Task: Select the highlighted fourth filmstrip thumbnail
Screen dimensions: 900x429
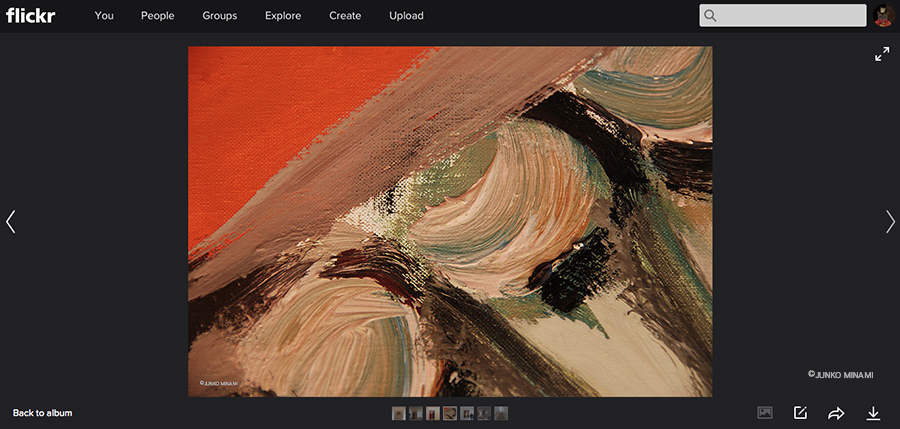Action: pos(450,413)
